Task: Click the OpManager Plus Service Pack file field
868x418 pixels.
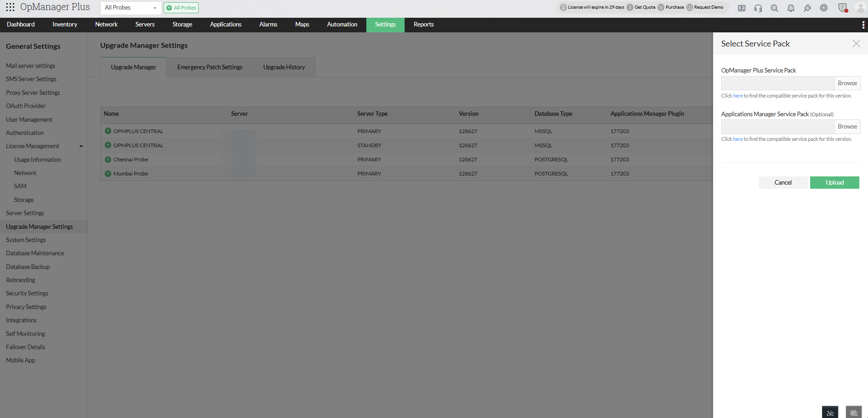Action: [x=778, y=83]
